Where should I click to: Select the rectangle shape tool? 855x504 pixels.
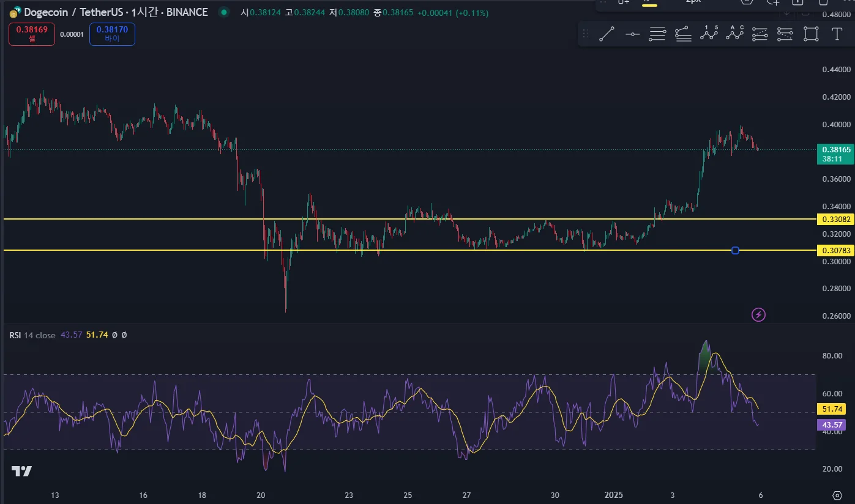[811, 34]
